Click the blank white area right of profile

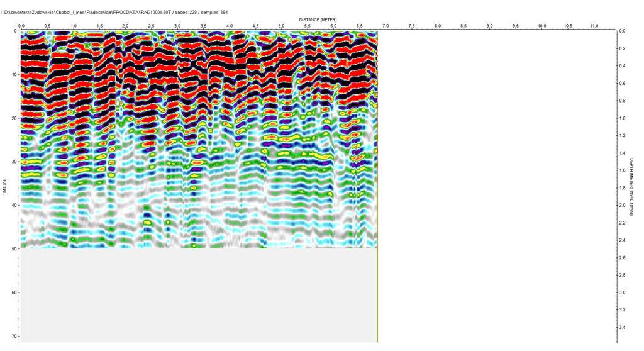[497, 189]
